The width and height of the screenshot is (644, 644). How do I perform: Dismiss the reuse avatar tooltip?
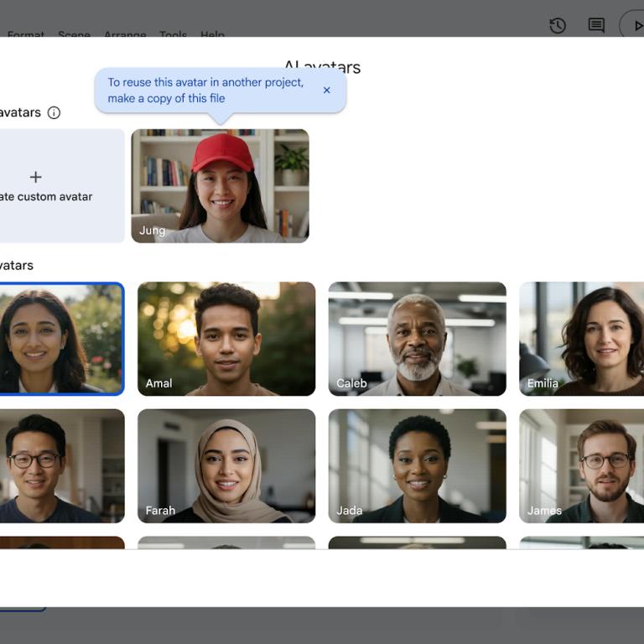[327, 91]
